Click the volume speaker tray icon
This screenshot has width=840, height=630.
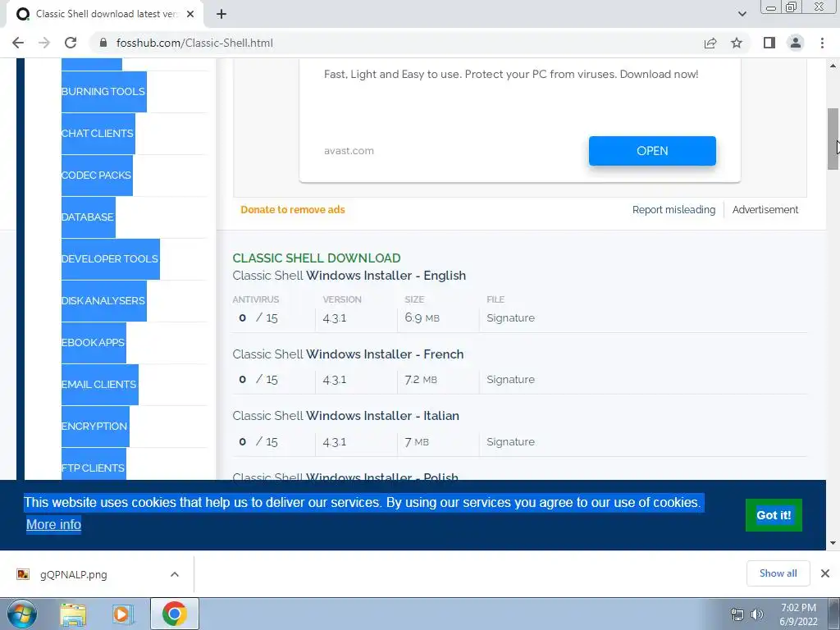click(x=756, y=614)
